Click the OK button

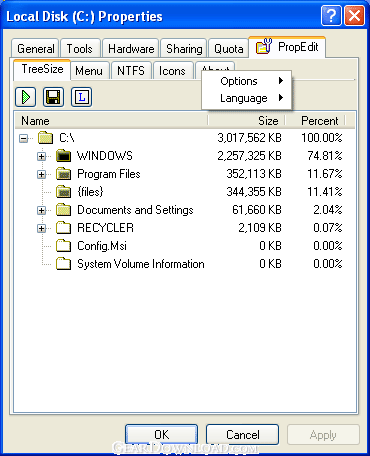(x=162, y=435)
